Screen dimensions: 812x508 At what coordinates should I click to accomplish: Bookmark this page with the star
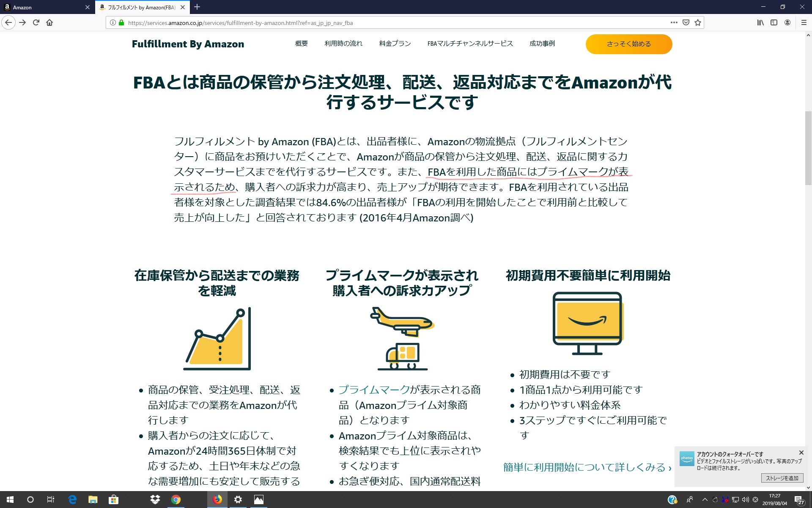(x=698, y=22)
